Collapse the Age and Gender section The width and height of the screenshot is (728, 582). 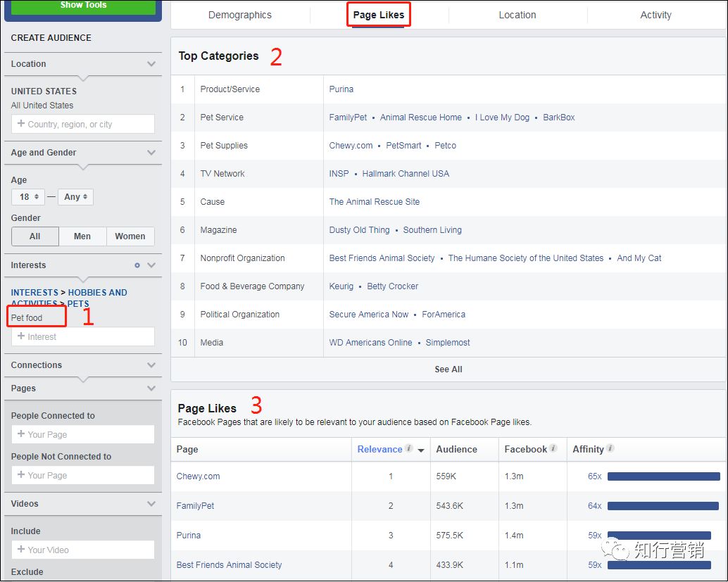tap(151, 153)
